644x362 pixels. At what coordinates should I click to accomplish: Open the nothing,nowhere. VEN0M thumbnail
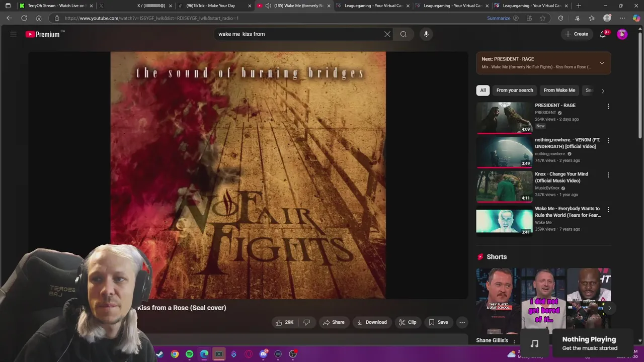tap(504, 152)
